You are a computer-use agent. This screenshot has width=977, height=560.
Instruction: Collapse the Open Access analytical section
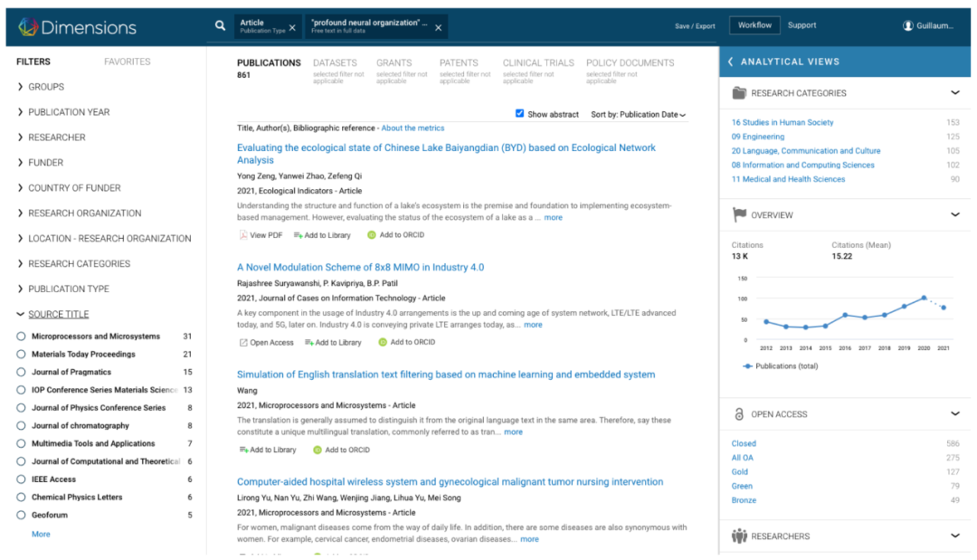point(954,413)
